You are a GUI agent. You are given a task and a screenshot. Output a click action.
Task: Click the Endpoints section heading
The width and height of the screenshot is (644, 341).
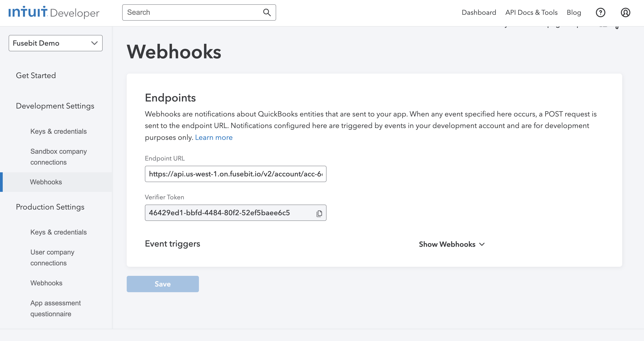coord(170,98)
